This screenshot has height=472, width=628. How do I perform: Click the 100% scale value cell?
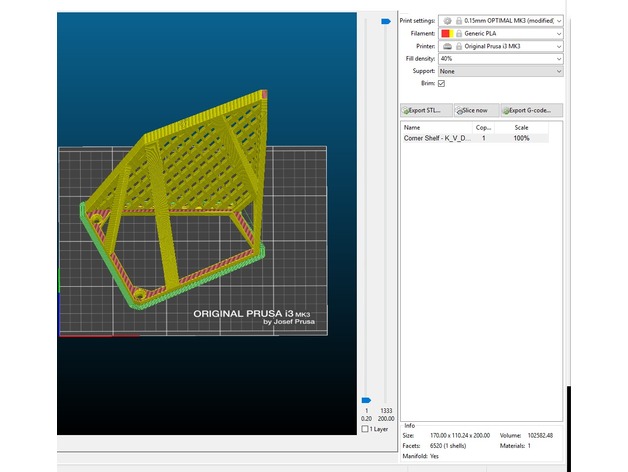click(x=521, y=138)
